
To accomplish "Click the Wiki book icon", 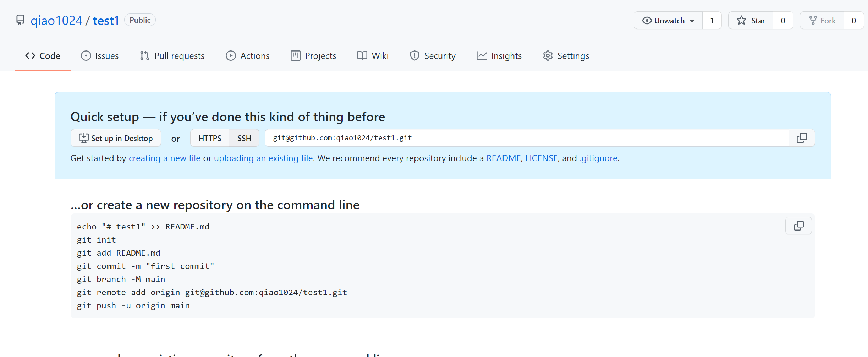I will coord(362,55).
